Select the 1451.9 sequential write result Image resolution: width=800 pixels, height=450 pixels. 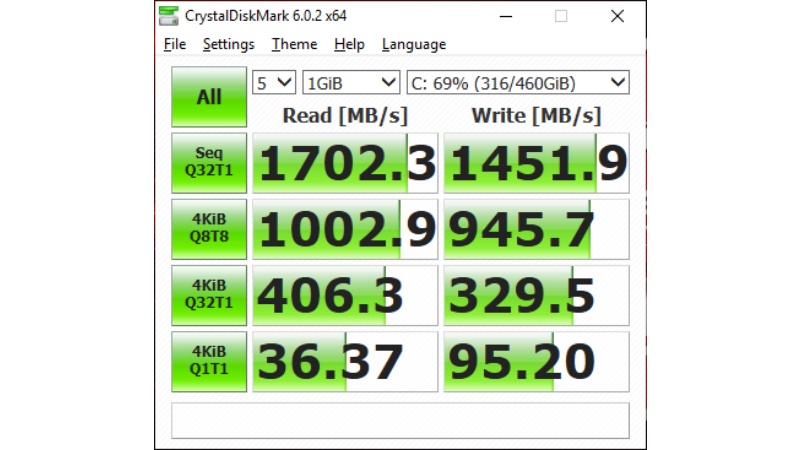point(537,163)
